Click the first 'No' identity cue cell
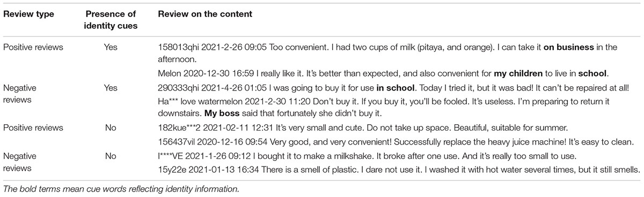This screenshot has height=197, width=644. tap(110, 128)
